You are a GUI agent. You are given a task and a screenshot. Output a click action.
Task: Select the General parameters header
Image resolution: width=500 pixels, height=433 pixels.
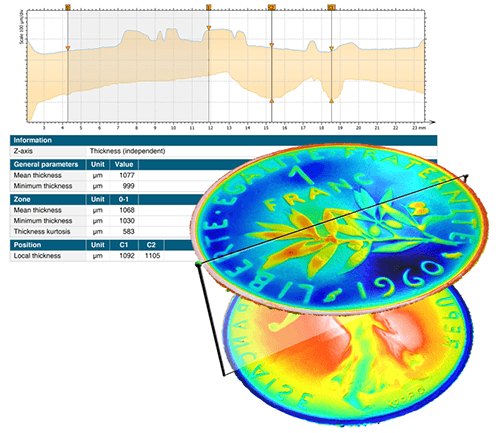coord(46,164)
